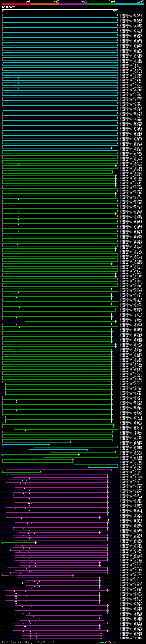Click the magenta ~60% identity legend segment
This screenshot has height=644, width=146.
(73, 4)
